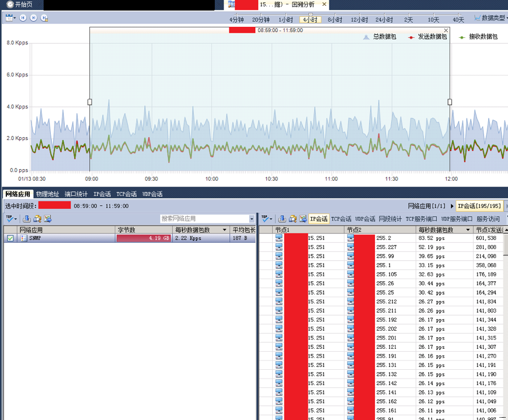Open the 数据类型 dropdown
The image size is (508, 420).
[490, 18]
